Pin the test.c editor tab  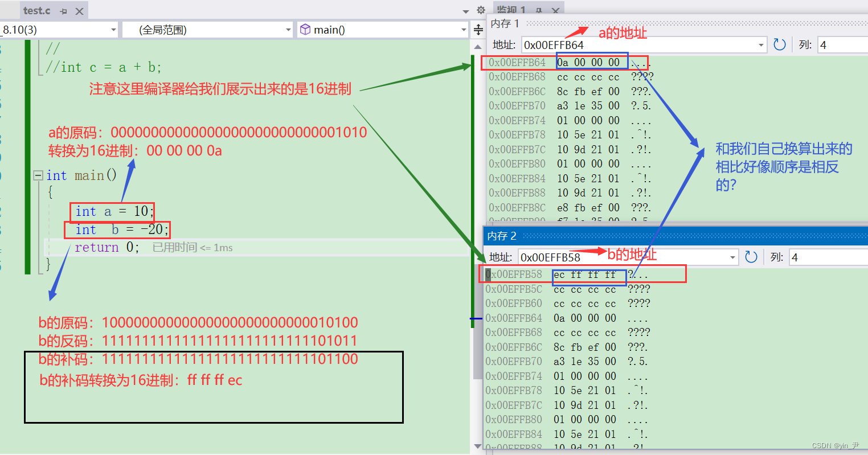click(x=63, y=11)
